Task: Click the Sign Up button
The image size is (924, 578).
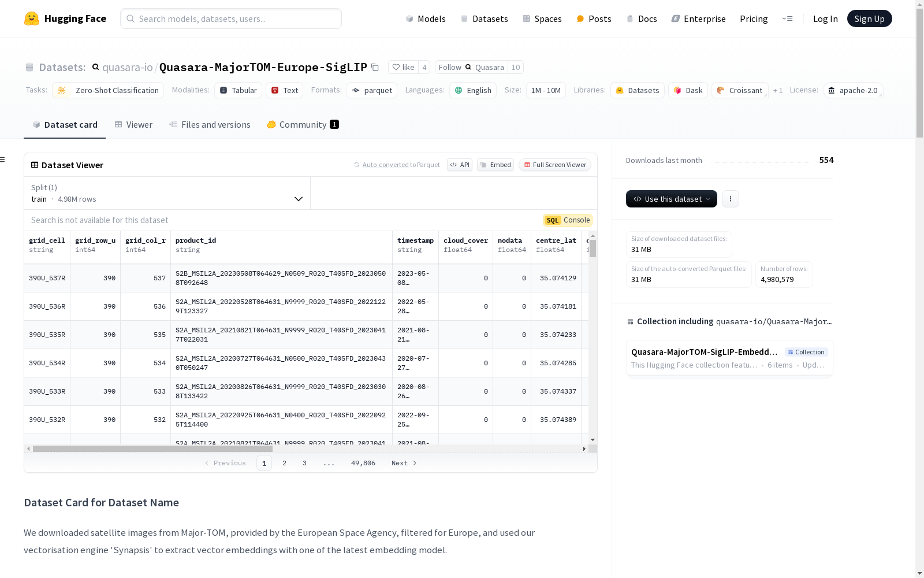Action: coord(869,18)
